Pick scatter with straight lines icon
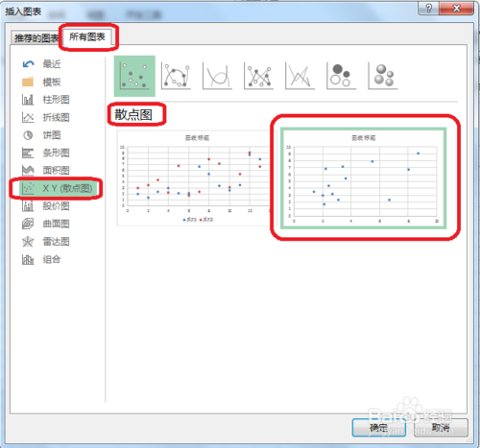Image resolution: width=480 pixels, height=448 pixels. [300, 76]
